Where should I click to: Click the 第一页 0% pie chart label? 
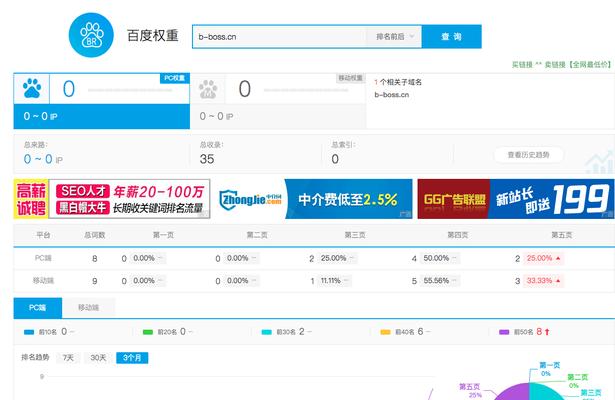549,369
